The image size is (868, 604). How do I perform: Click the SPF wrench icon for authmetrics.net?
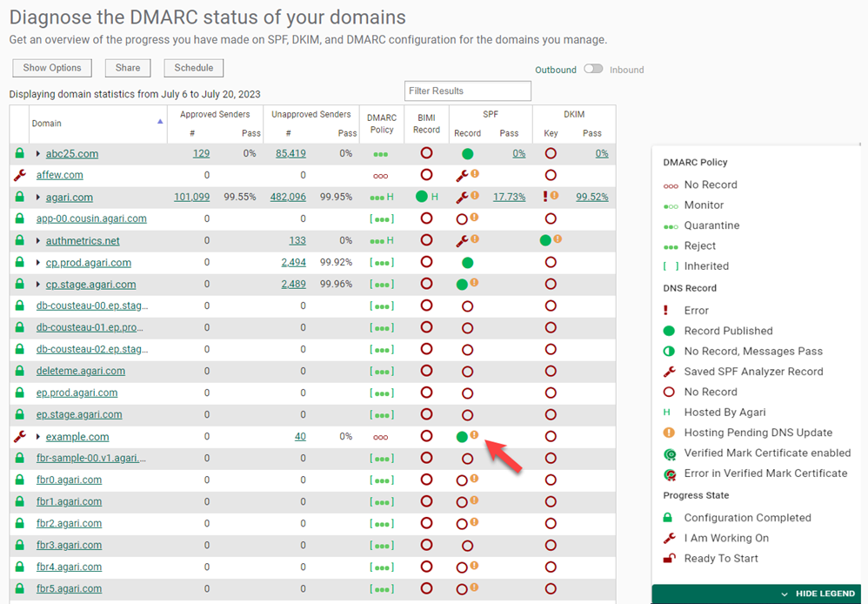pos(462,240)
